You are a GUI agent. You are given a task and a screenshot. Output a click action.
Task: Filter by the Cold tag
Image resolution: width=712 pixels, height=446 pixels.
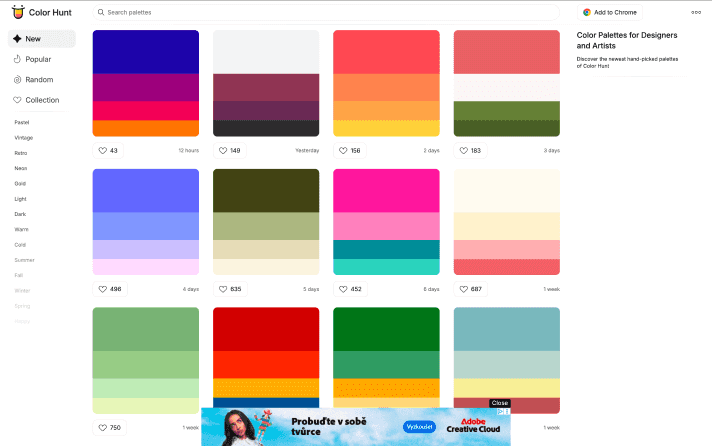(20, 245)
